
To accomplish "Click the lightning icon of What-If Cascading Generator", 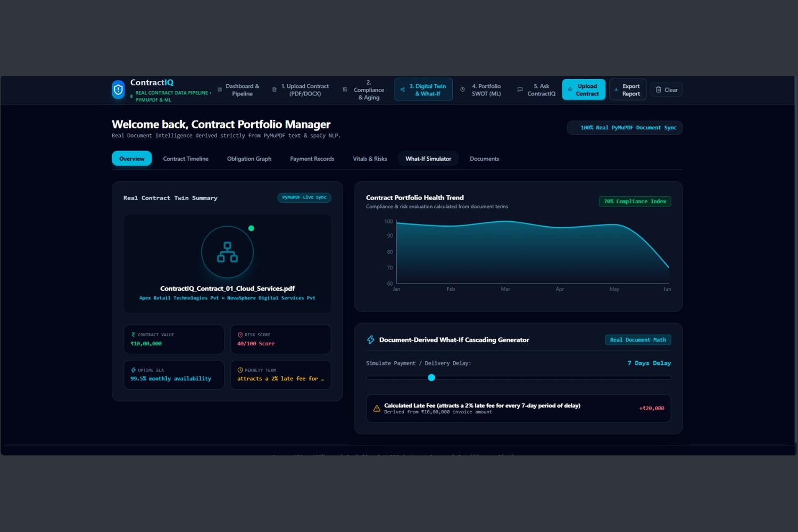I will pos(371,340).
